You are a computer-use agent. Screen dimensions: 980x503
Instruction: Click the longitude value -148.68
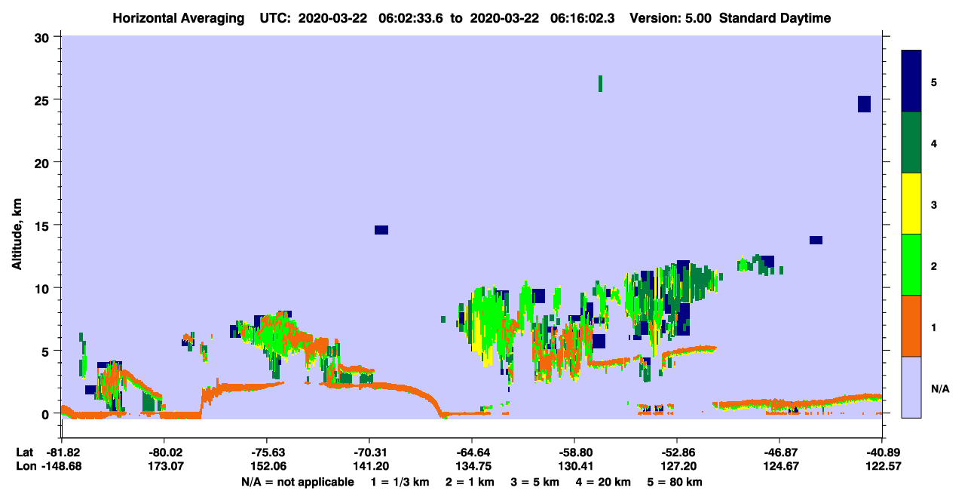61,466
